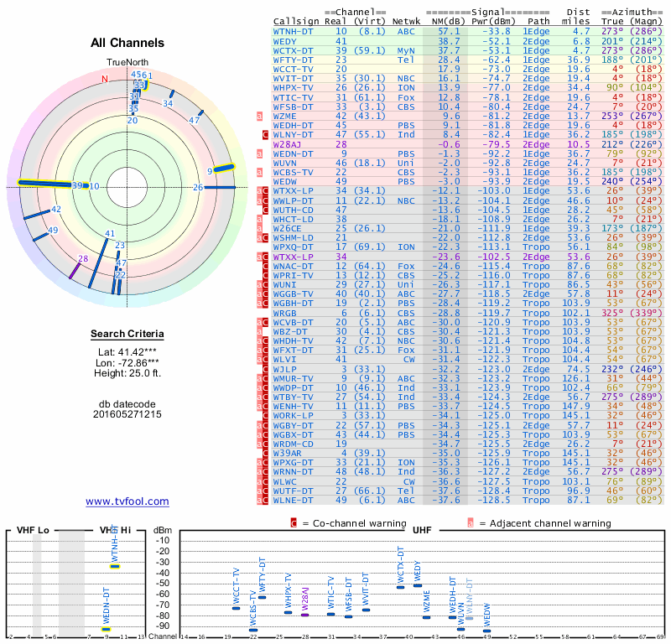
Task: Click the 'C' warning marker beside WJLP
Action: 265,369
